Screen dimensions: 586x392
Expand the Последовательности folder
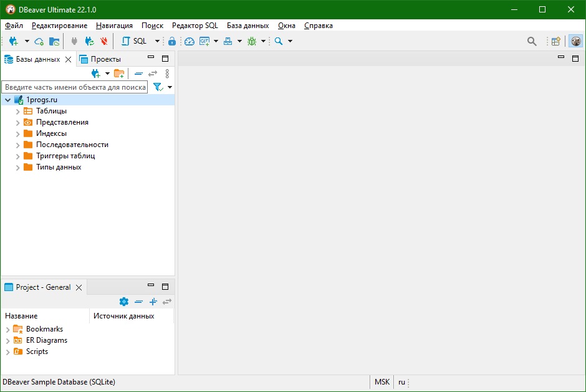[x=17, y=145]
